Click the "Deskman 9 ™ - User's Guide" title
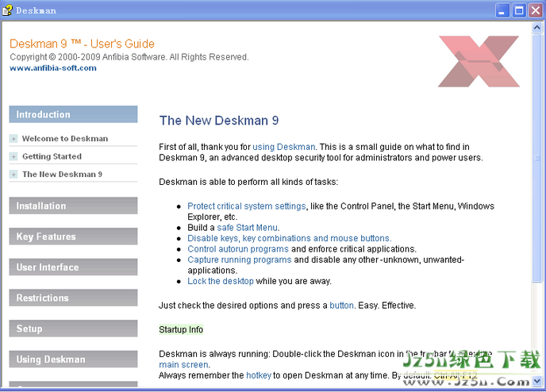Image resolution: width=546 pixels, height=392 pixels. click(x=83, y=44)
